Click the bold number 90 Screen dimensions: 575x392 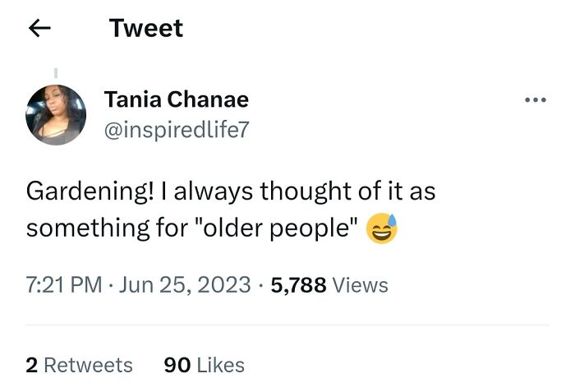click(177, 364)
